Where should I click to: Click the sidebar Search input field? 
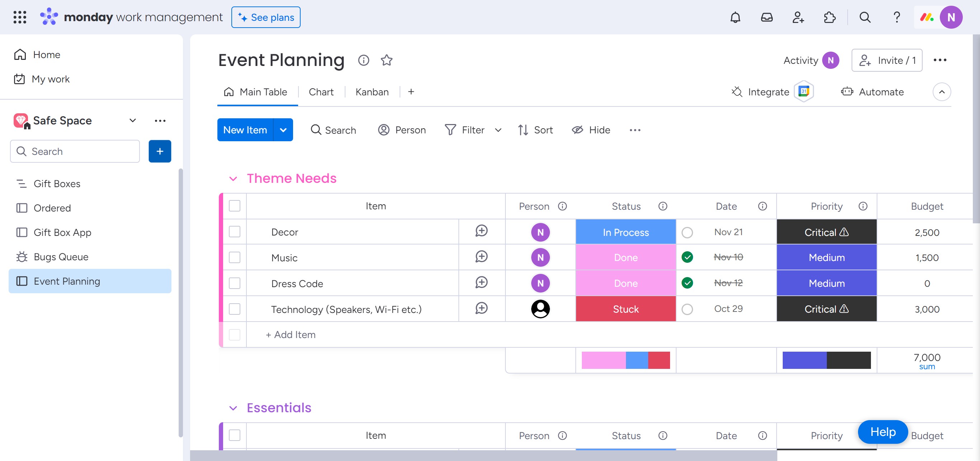coord(75,151)
